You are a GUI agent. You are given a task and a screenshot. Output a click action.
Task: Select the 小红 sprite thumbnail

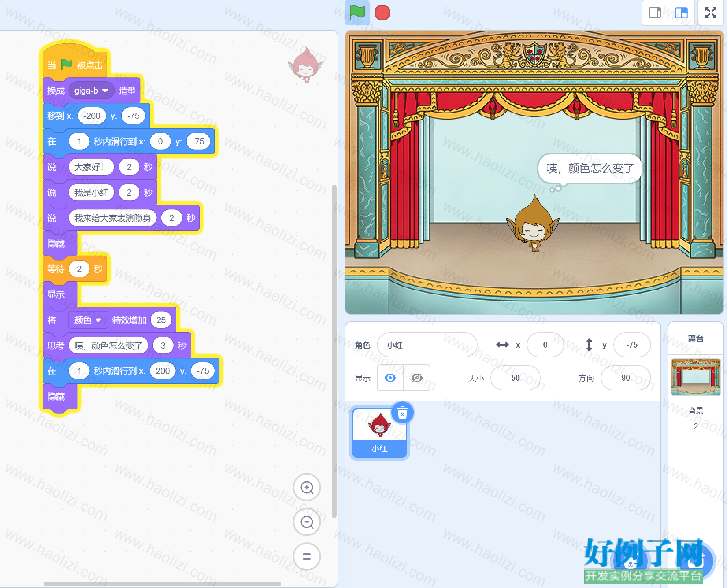pos(379,433)
